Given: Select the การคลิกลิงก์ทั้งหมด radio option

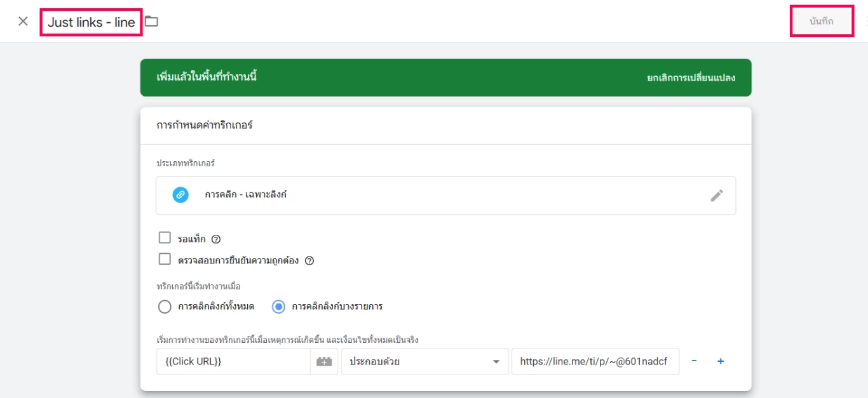Looking at the screenshot, I should 165,307.
